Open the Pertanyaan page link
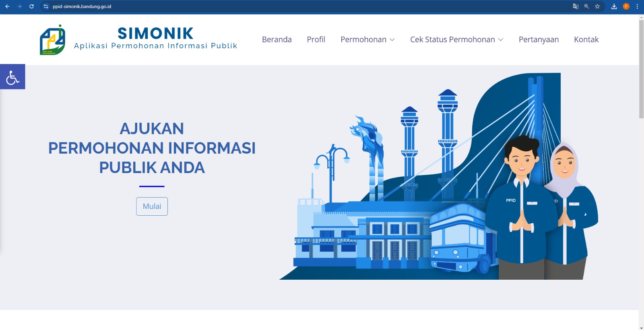The height and width of the screenshot is (330, 644). [539, 39]
